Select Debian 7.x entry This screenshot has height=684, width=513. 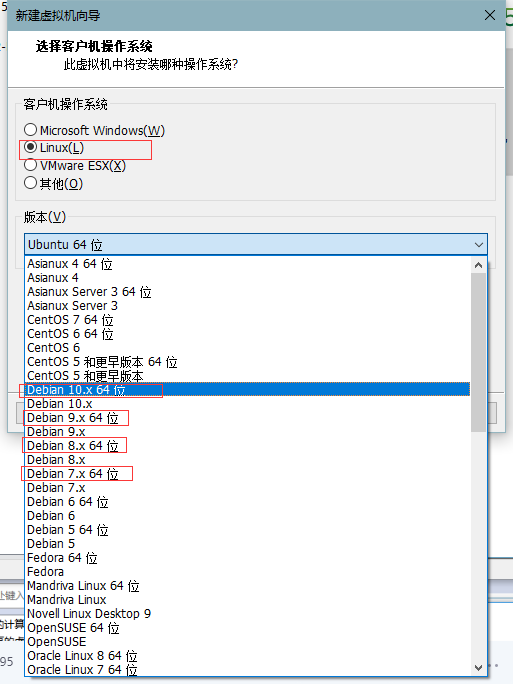[248, 487]
